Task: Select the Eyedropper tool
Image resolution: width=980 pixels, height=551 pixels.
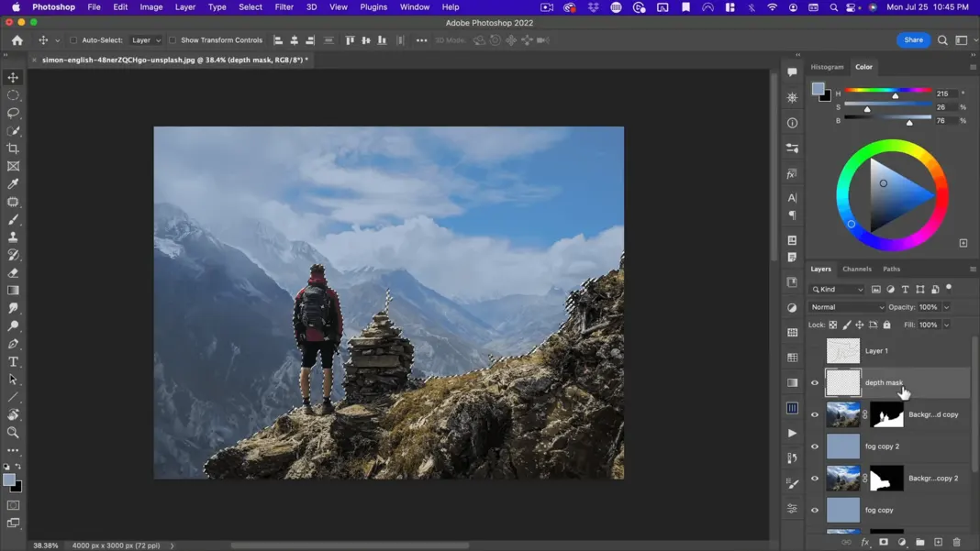Action: 13,184
